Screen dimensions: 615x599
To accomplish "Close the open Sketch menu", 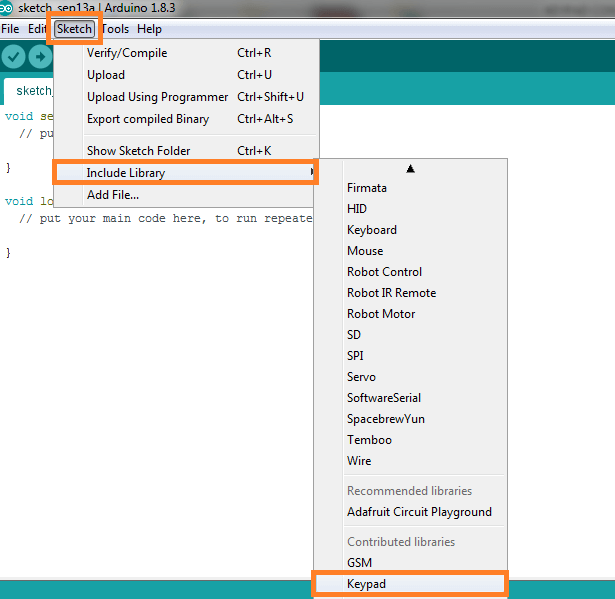I will 74,29.
